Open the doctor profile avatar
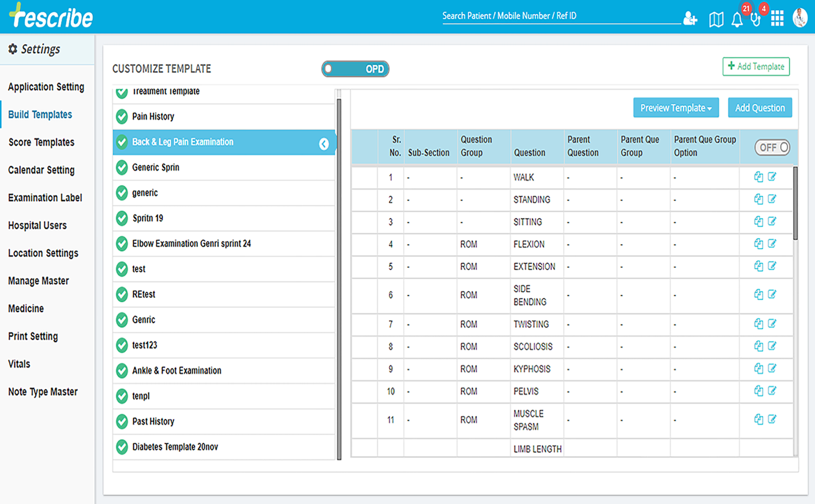Image resolution: width=815 pixels, height=504 pixels. [800, 18]
